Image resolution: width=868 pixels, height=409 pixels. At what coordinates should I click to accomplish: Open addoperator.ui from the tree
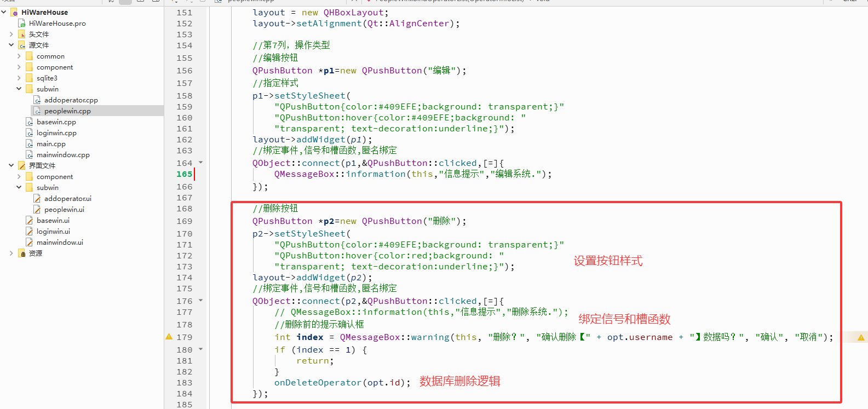(68, 198)
